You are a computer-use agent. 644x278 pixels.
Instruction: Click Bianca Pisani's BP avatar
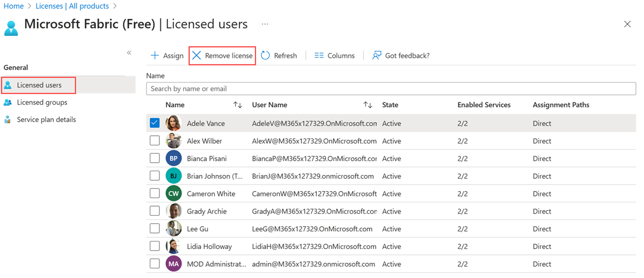(173, 159)
